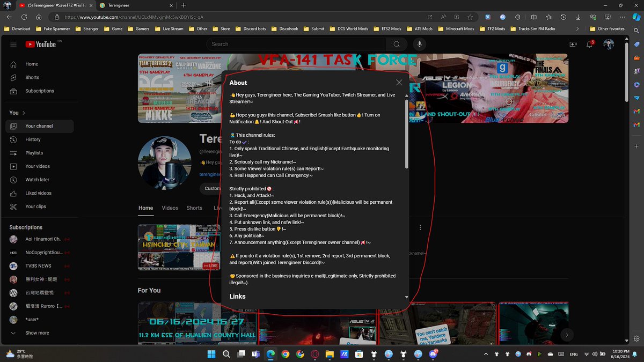Open the Hsinchu City Taiwan live stream thumbnail
This screenshot has width=644, height=362.
pyautogui.click(x=179, y=247)
